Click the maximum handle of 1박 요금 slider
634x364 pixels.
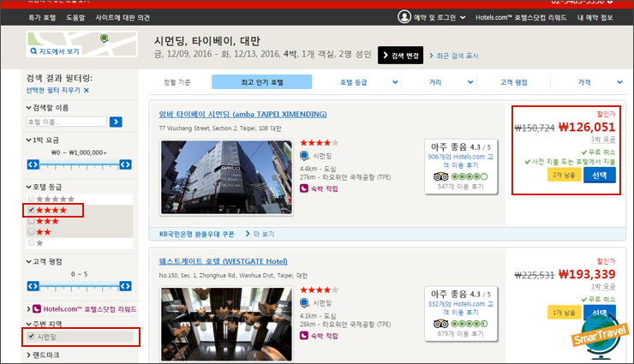tap(125, 164)
